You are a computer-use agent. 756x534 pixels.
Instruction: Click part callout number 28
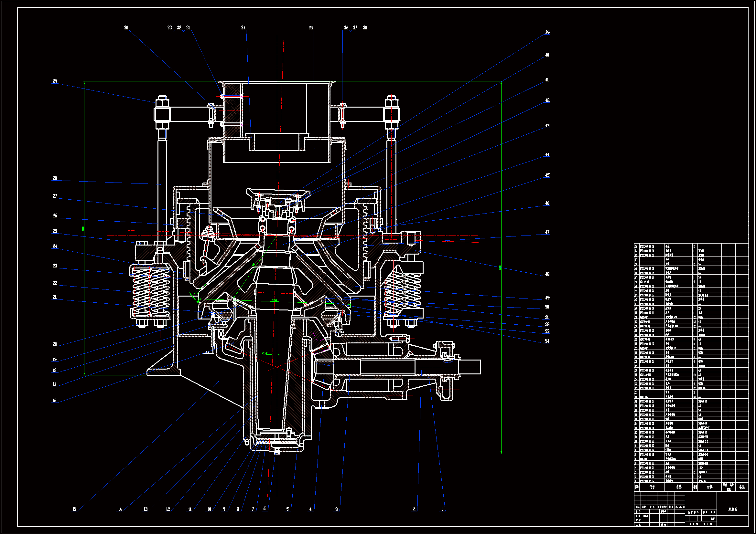pos(55,178)
